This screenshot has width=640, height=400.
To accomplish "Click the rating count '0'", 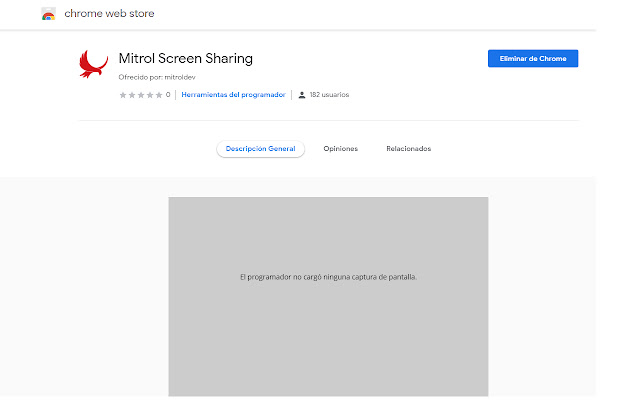I will pos(168,95).
